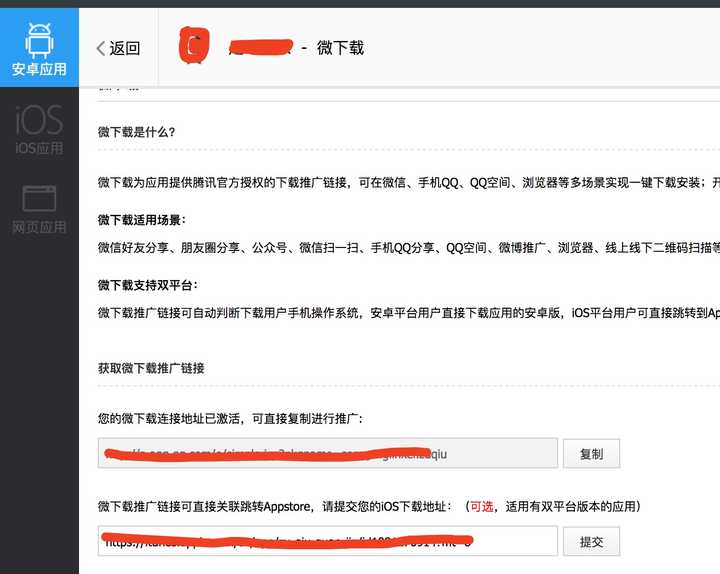Switch to the iOS应用 section
This screenshot has height=574, width=720.
(x=39, y=129)
